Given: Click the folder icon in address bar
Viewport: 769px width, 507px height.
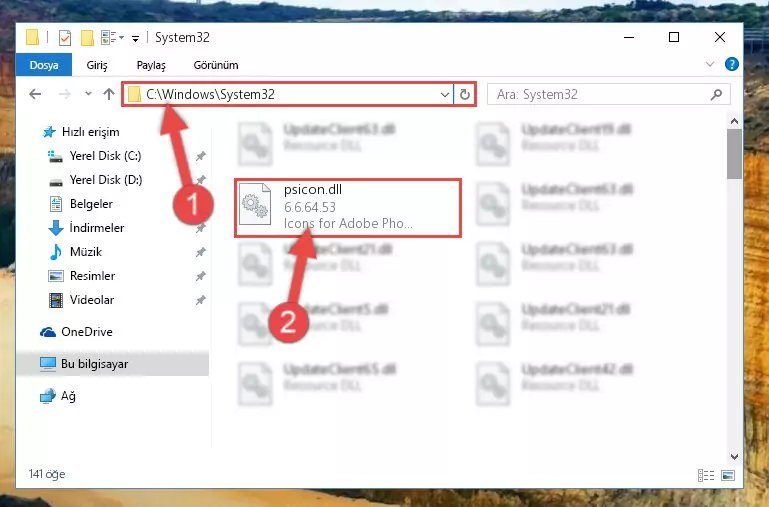Looking at the screenshot, I should (x=134, y=94).
